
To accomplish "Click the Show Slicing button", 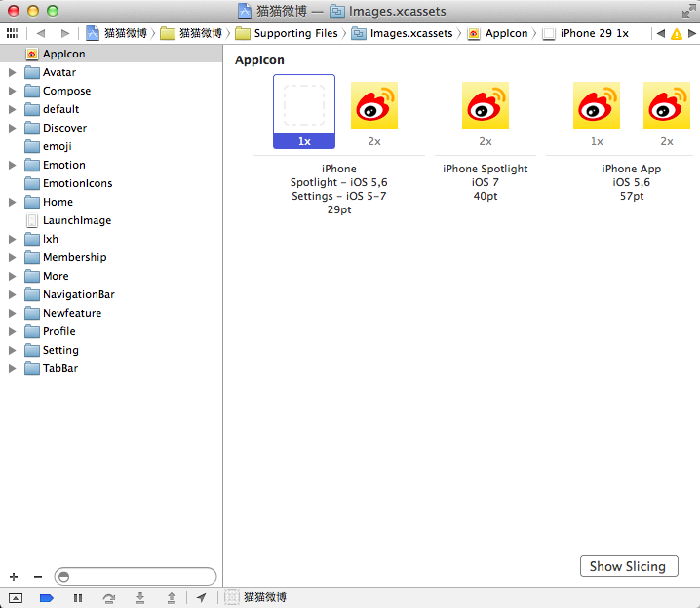I will [x=629, y=566].
